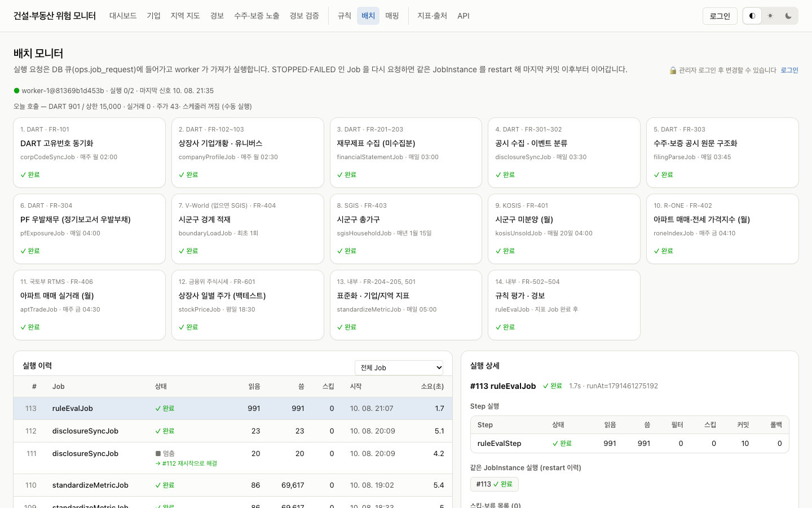Select the 표준화 · 기업/지역 지표 card
This screenshot has height=508, width=812.
[406, 305]
